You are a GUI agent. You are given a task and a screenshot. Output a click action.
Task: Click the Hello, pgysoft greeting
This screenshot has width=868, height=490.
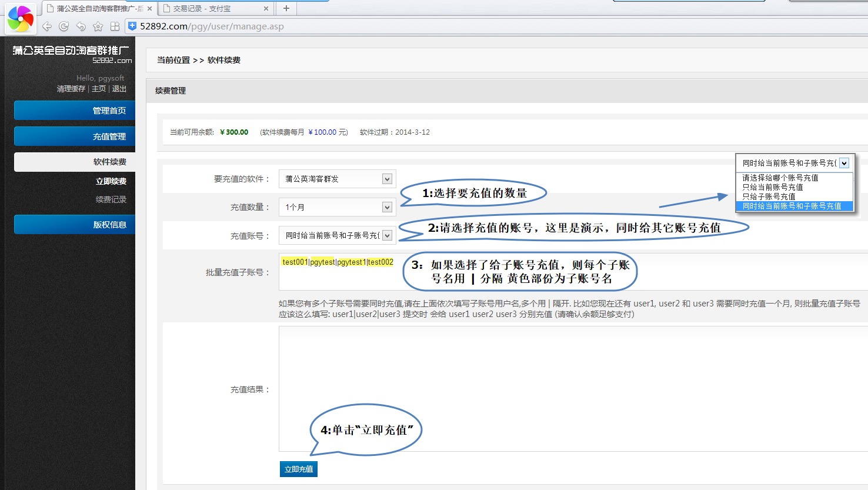coord(100,78)
